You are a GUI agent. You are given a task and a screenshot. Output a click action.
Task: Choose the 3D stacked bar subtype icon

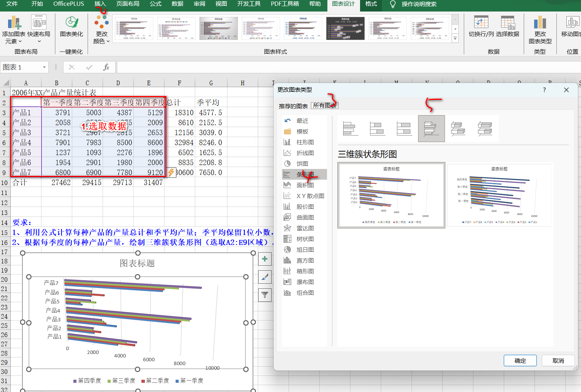click(458, 129)
